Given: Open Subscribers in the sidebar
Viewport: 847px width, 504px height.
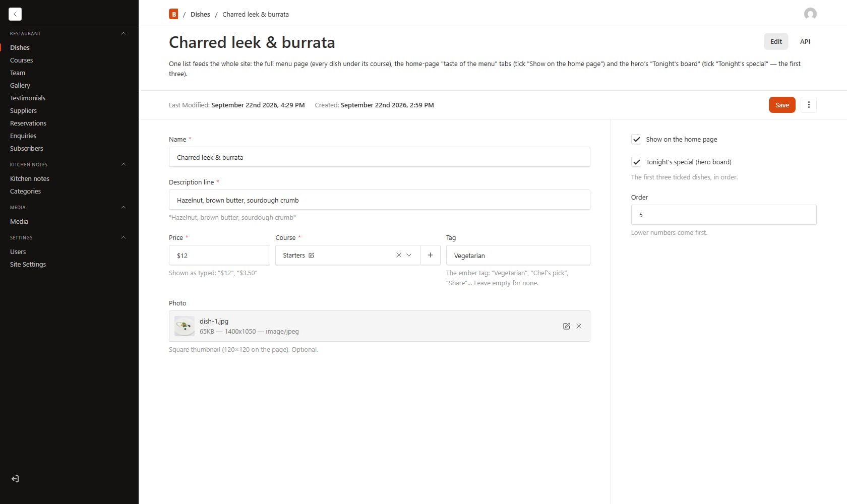Looking at the screenshot, I should pyautogui.click(x=26, y=148).
